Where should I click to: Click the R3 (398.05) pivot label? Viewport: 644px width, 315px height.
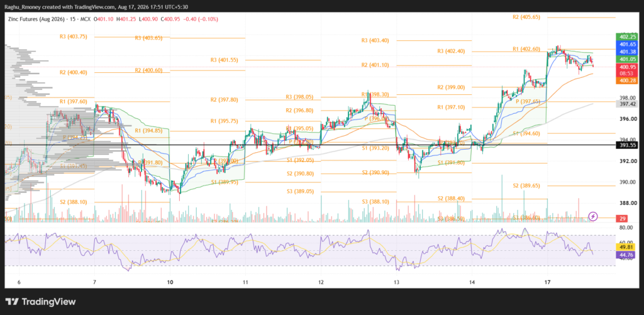[x=299, y=97]
